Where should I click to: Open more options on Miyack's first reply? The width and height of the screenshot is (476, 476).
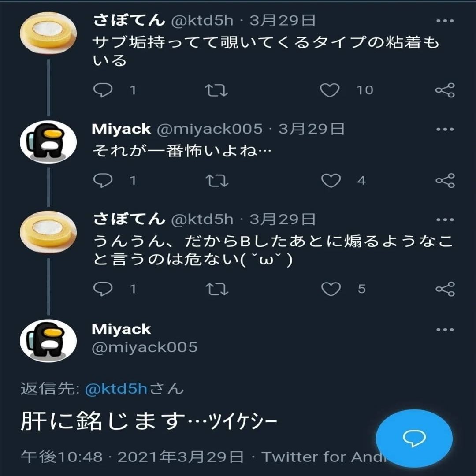[444, 130]
